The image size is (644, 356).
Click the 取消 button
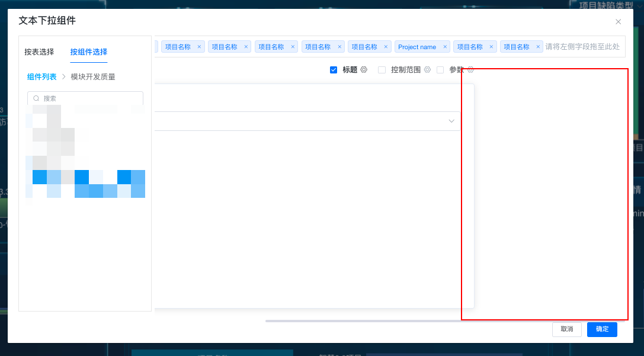click(567, 329)
